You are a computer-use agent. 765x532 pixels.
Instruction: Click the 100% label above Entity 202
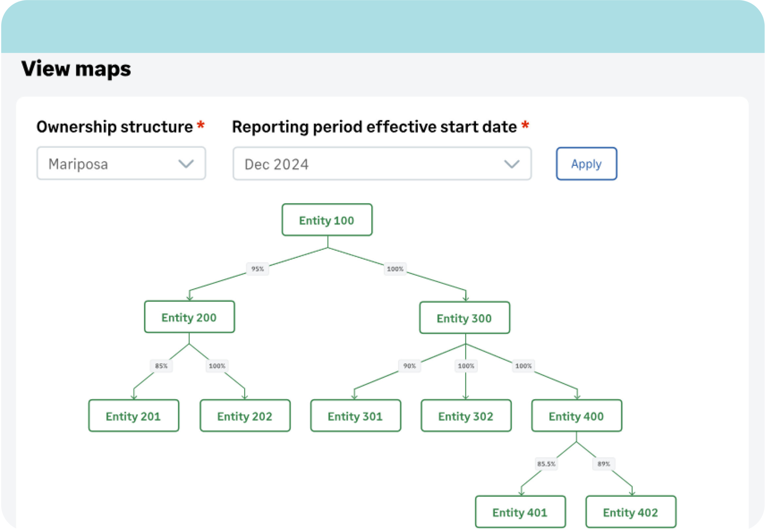tap(217, 366)
